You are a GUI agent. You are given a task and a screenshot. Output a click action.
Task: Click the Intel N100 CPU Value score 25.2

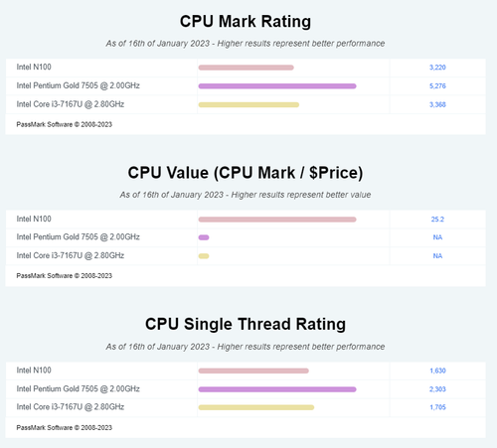click(437, 220)
